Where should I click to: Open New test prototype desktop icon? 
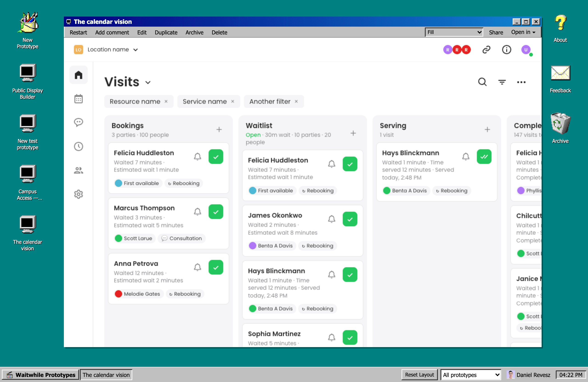coord(27,132)
